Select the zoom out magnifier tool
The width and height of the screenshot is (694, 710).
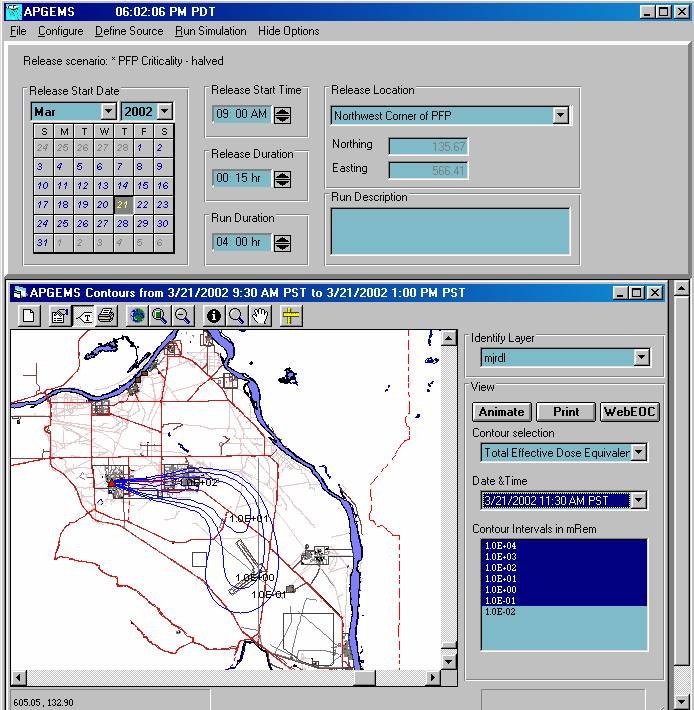coord(182,316)
